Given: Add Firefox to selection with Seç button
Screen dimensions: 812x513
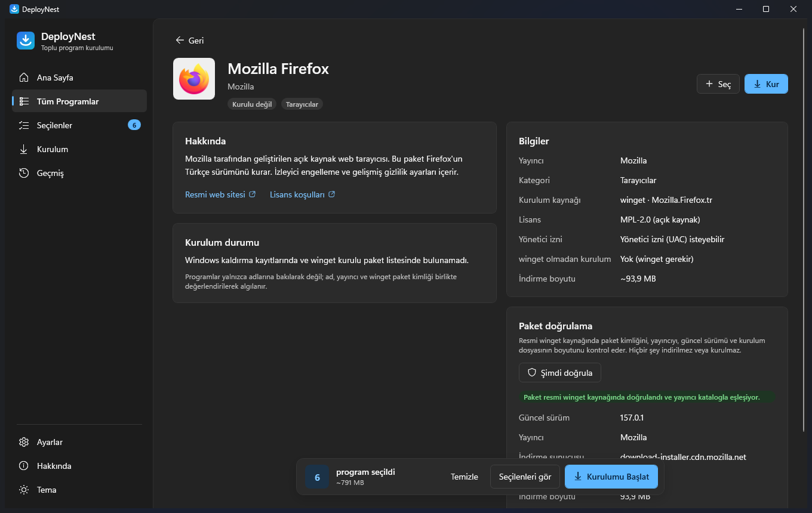Looking at the screenshot, I should pos(718,84).
